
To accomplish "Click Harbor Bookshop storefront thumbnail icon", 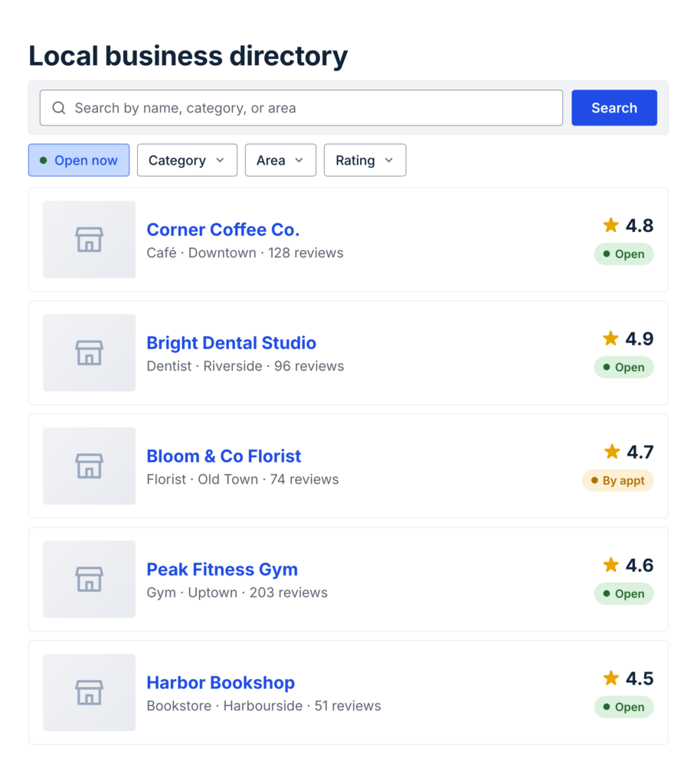I will pos(89,692).
